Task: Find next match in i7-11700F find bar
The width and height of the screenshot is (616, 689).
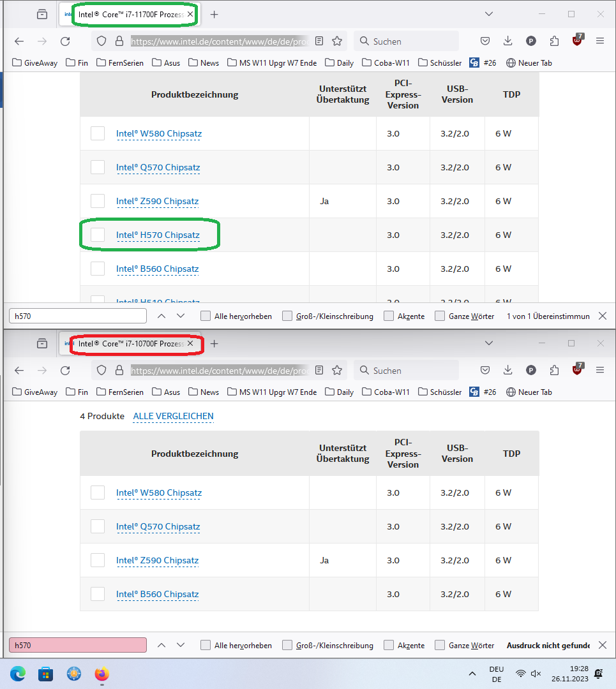Action: point(181,316)
